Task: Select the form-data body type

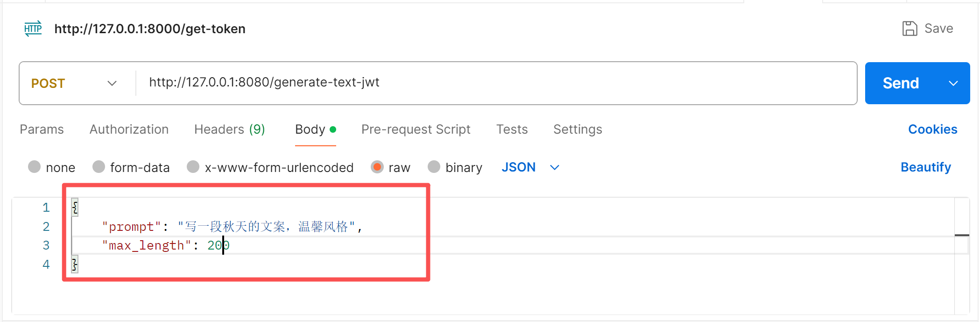Action: (x=99, y=167)
